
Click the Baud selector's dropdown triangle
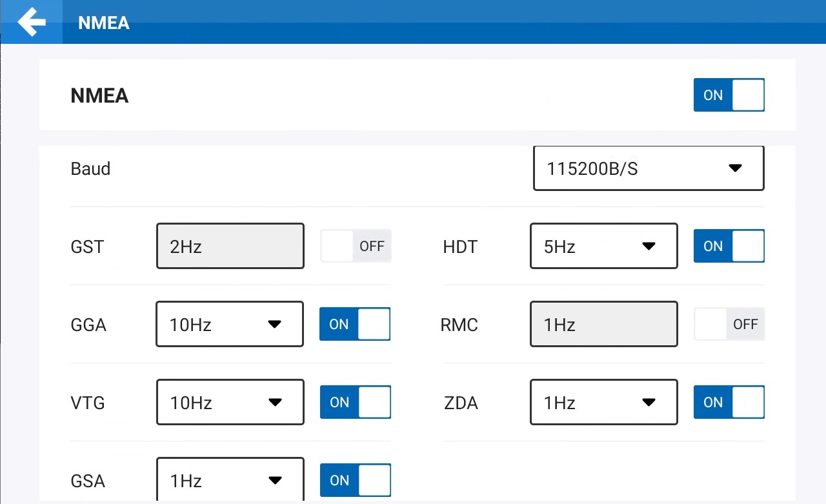(x=735, y=168)
